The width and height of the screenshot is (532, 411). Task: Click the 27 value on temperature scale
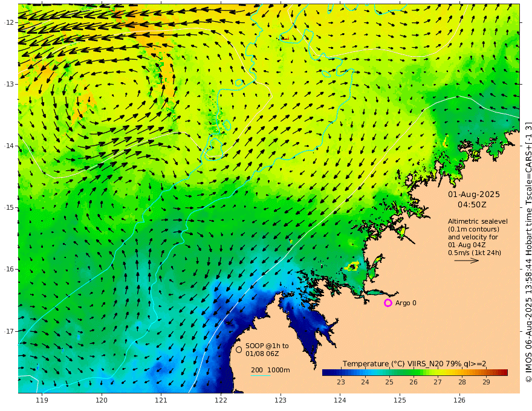click(x=438, y=382)
